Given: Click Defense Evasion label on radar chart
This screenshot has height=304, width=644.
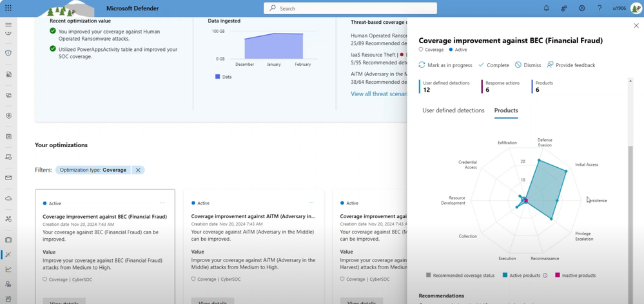Looking at the screenshot, I should 545,143.
